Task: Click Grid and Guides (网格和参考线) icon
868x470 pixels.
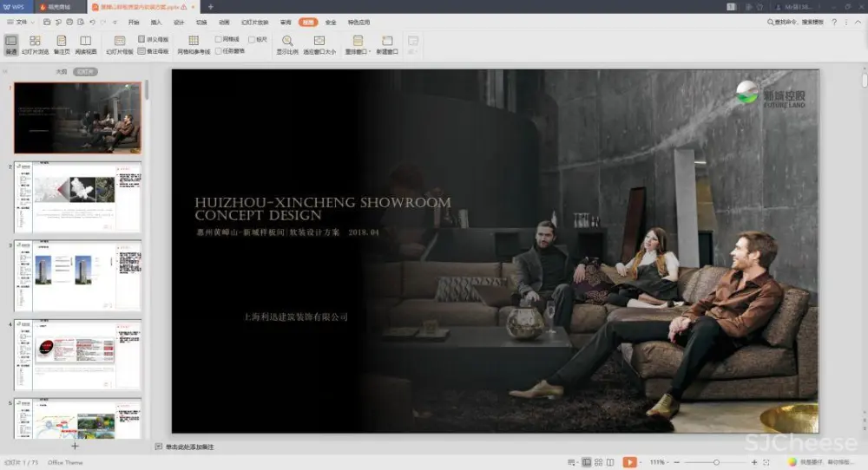Action: 194,43
